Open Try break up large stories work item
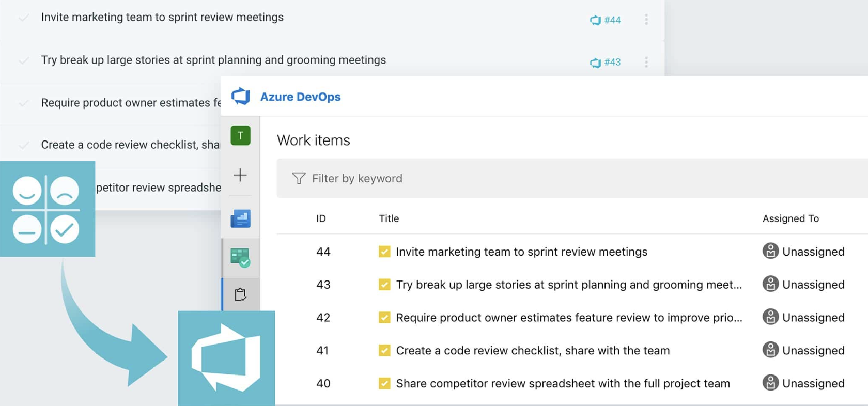 point(569,285)
